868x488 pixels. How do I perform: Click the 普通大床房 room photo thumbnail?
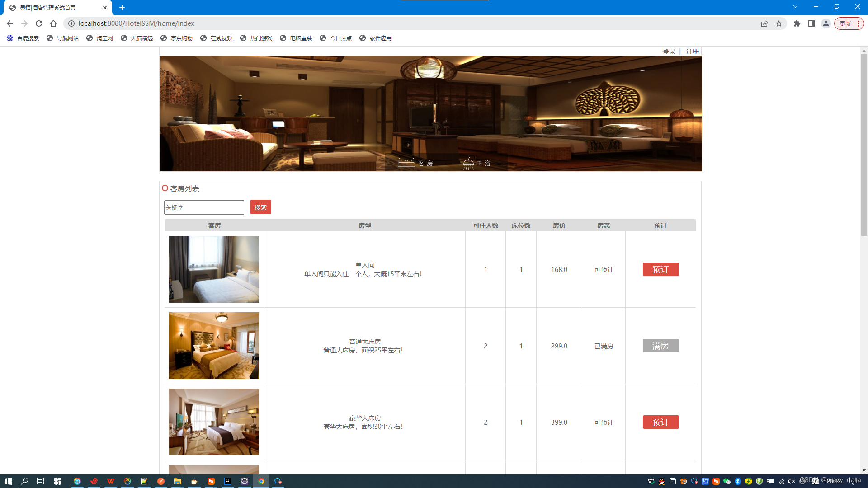pos(214,346)
